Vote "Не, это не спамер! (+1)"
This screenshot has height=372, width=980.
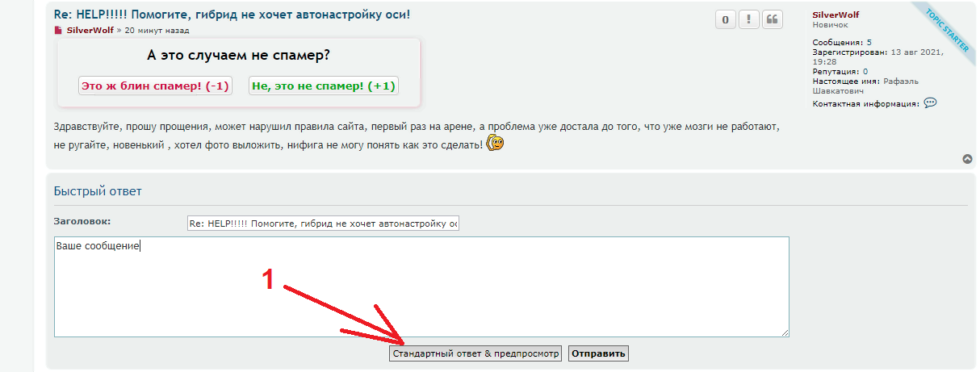323,86
